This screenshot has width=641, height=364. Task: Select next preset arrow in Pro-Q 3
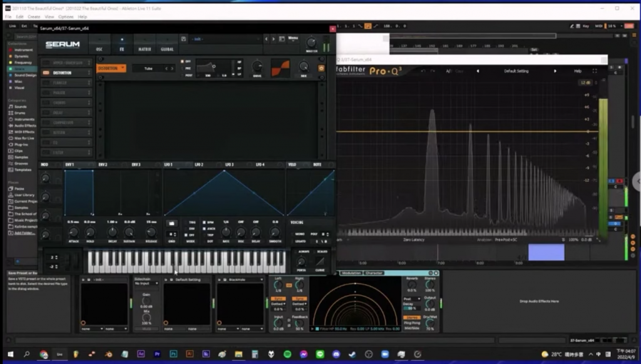point(555,71)
